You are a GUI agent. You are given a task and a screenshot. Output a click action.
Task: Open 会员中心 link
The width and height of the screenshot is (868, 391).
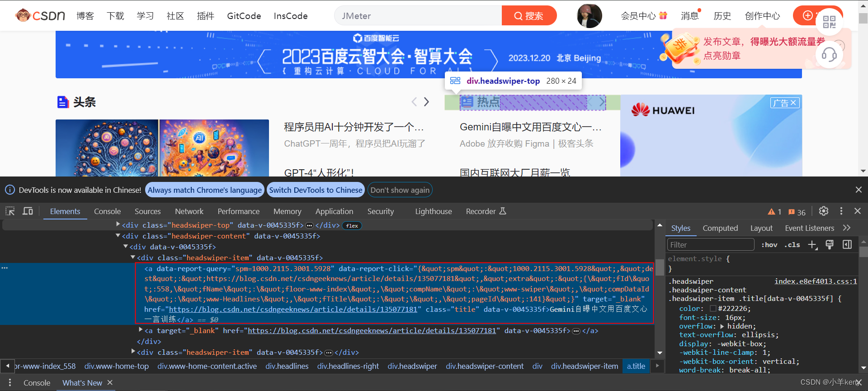pyautogui.click(x=644, y=16)
